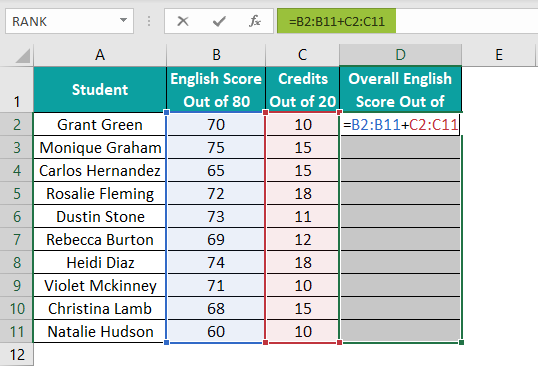Select the Rebecca Burton cell

(100, 239)
